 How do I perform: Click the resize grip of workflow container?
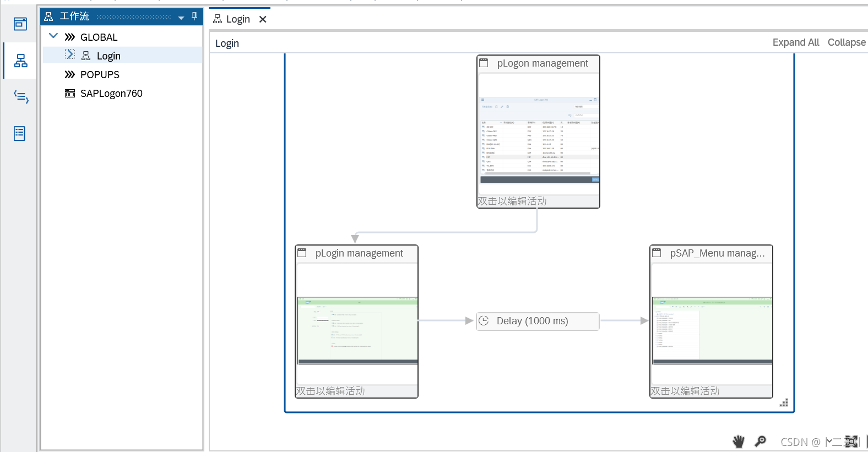pyautogui.click(x=784, y=402)
